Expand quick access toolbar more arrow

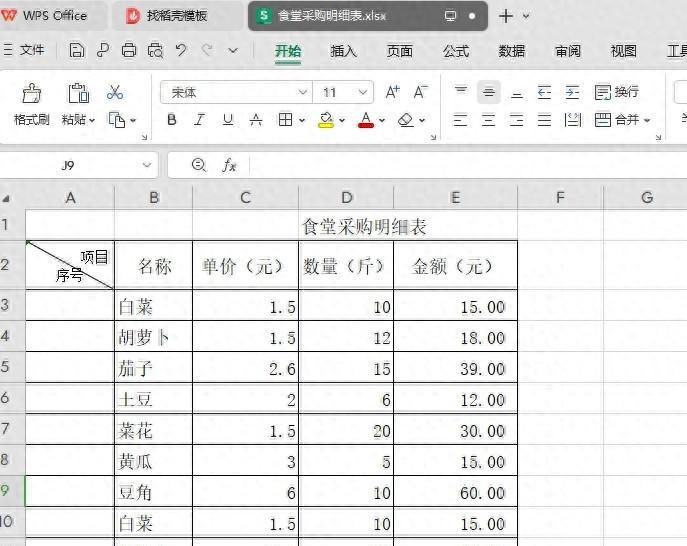[x=233, y=50]
